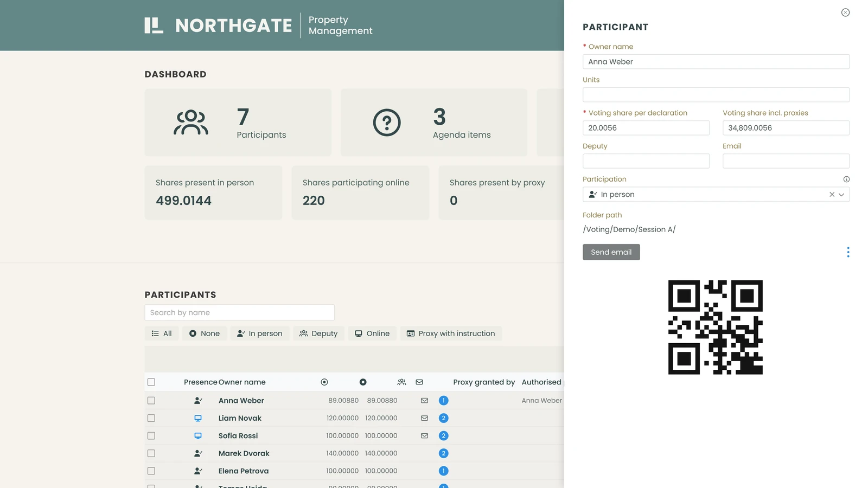Screen dimensions: 868x488
Task: Edit Voting share per declaration field
Action: [x=646, y=128]
